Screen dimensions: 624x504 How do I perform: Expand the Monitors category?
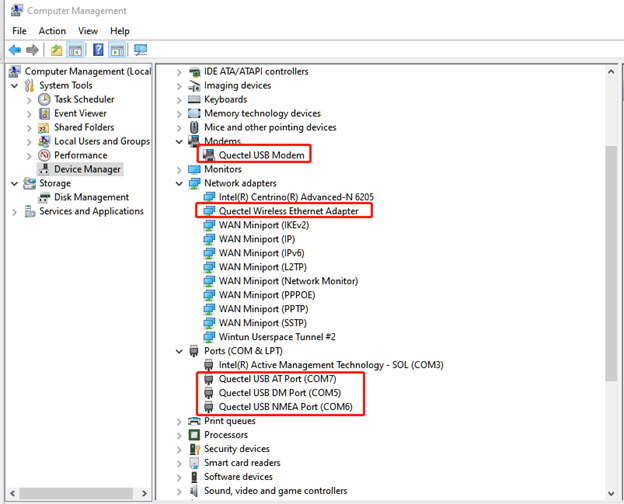180,170
